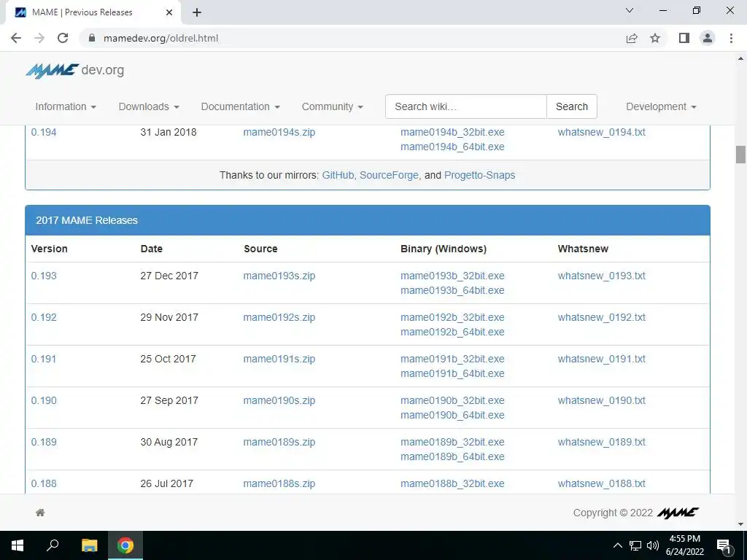Open the Windows Start menu
Viewport: 747px width, 560px height.
tap(18, 545)
